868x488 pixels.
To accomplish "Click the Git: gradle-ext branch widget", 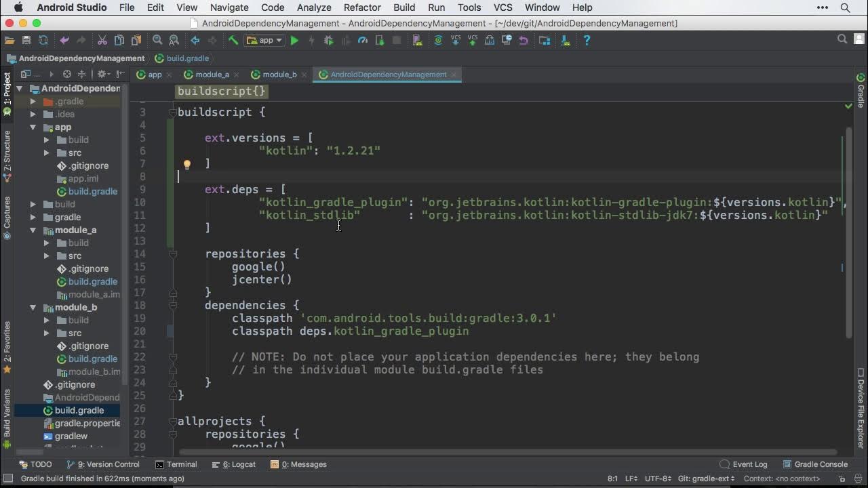I will pyautogui.click(x=705, y=479).
